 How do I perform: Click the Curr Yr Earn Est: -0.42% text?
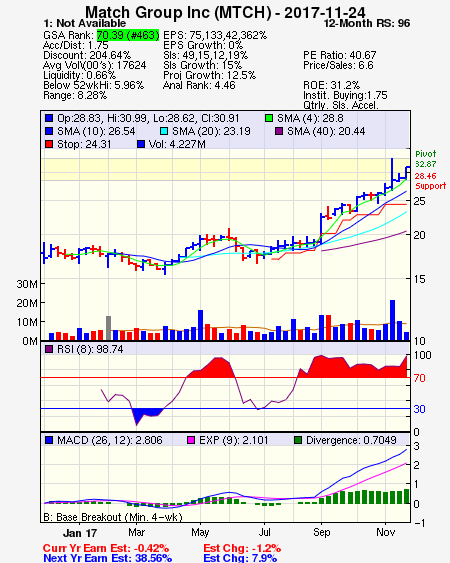pyautogui.click(x=106, y=548)
